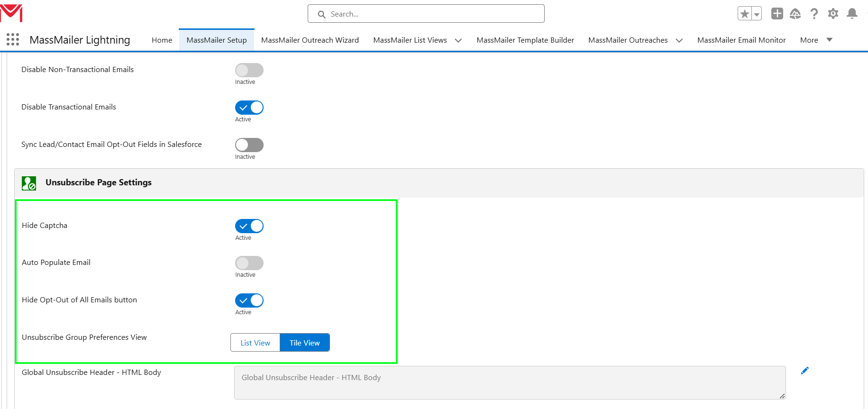Select the MassMailer Setup tab
868x409 pixels.
(217, 40)
